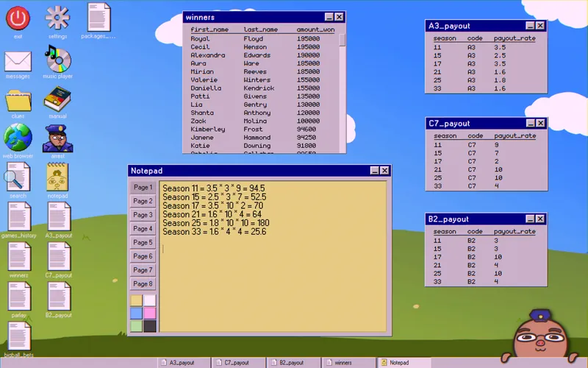Minimize the Notepad window
588x368 pixels.
pos(374,171)
